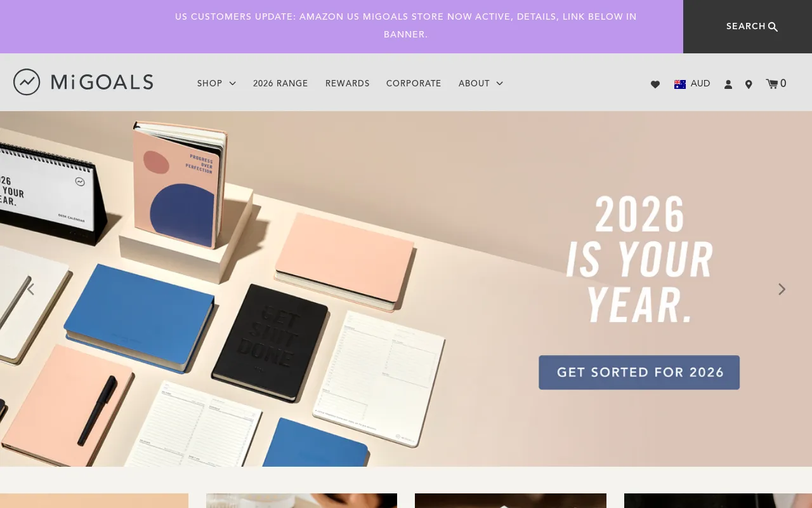Go to the next slide arrow
This screenshot has height=508, width=812.
[x=782, y=289]
